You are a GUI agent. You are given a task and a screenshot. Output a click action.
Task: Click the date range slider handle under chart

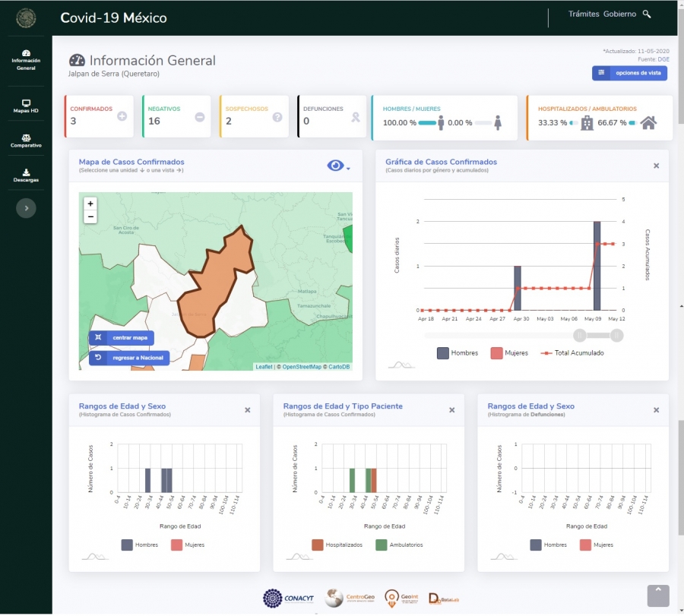[x=581, y=335]
